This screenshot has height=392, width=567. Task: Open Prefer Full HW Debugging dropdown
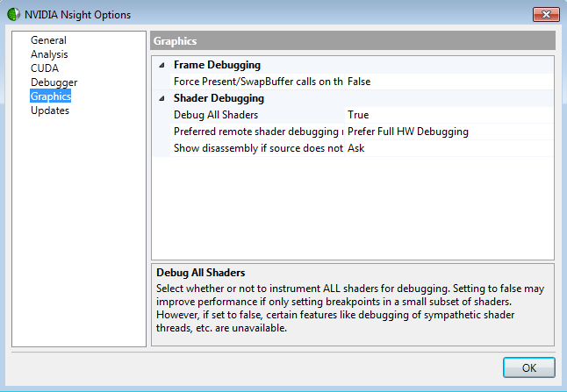point(448,132)
